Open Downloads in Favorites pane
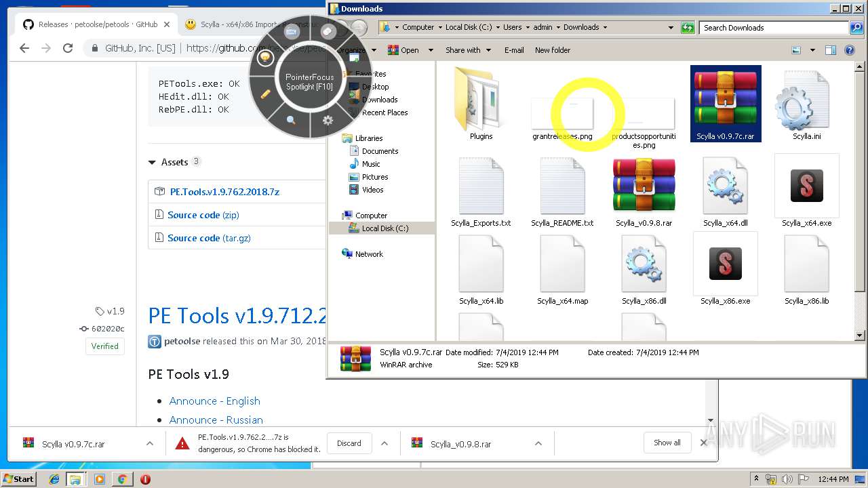The image size is (868, 488). point(379,100)
